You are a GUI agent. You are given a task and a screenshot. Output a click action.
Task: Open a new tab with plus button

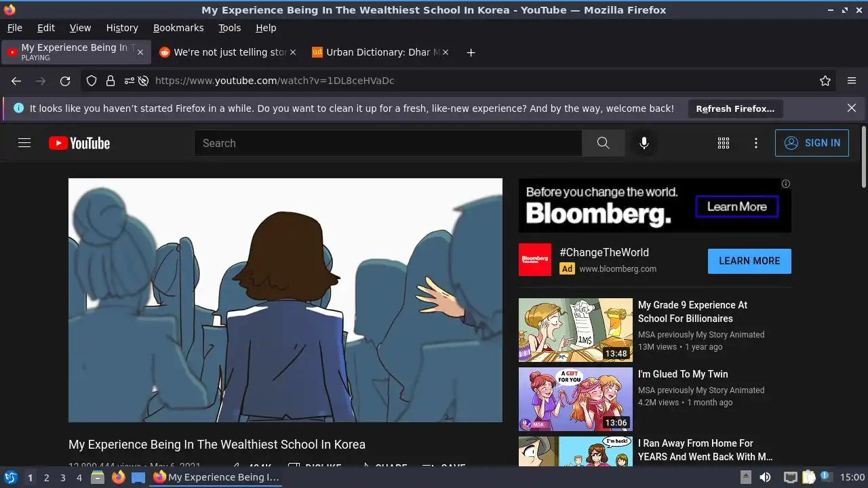click(471, 52)
